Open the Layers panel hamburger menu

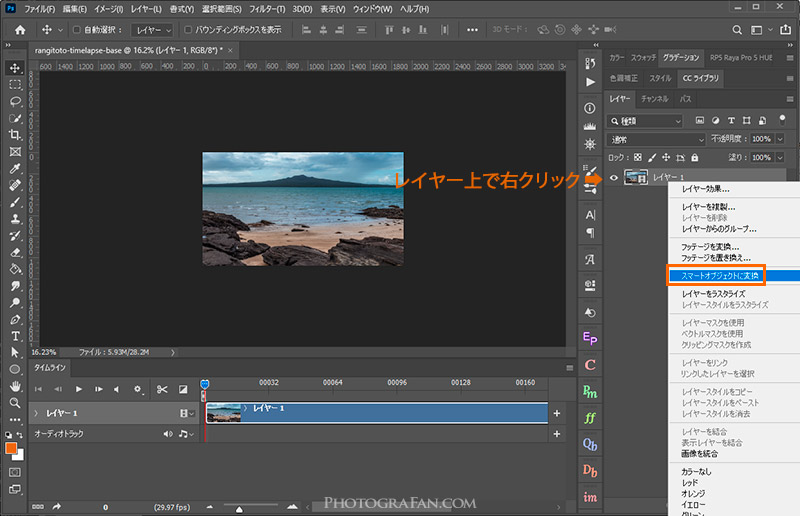(x=790, y=99)
